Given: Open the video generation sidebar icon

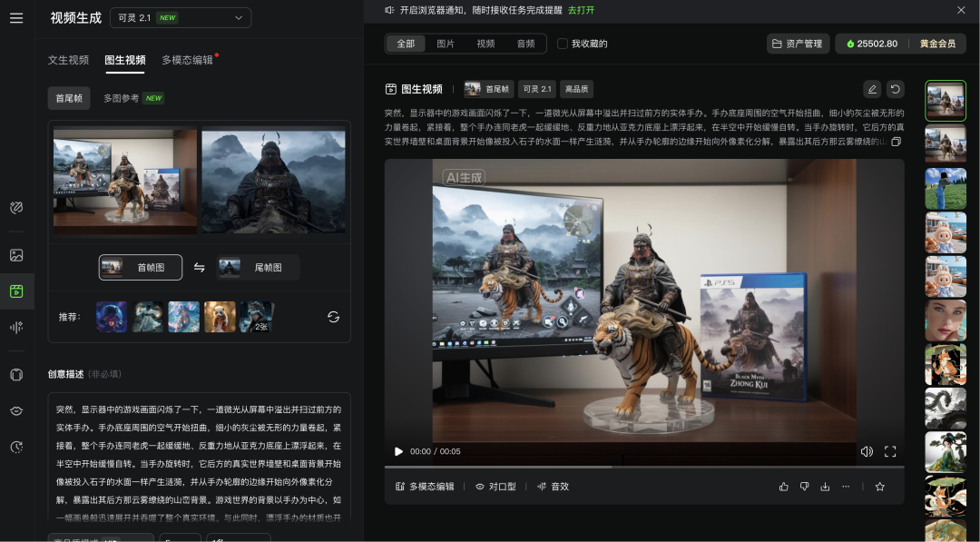Looking at the screenshot, I should click(x=16, y=291).
